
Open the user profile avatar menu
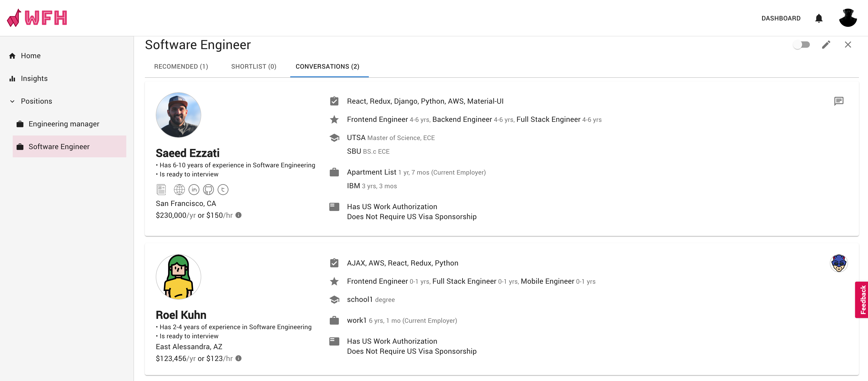[x=848, y=18]
